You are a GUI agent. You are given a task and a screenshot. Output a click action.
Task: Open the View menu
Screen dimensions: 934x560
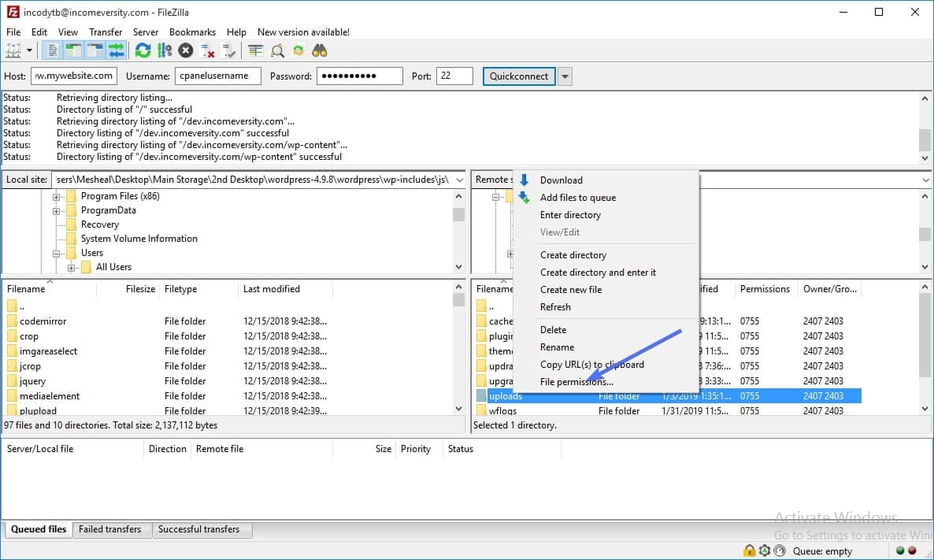pyautogui.click(x=68, y=32)
